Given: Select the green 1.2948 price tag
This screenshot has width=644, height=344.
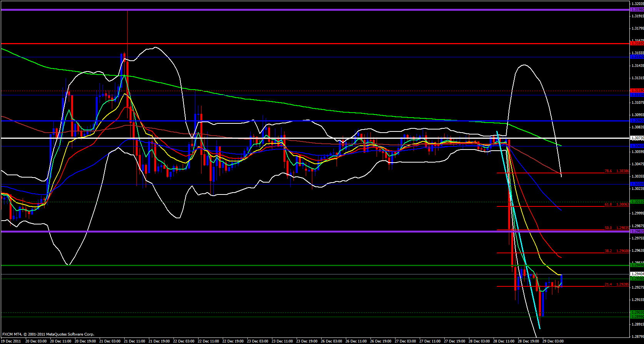Looking at the screenshot, I should pyautogui.click(x=637, y=265).
